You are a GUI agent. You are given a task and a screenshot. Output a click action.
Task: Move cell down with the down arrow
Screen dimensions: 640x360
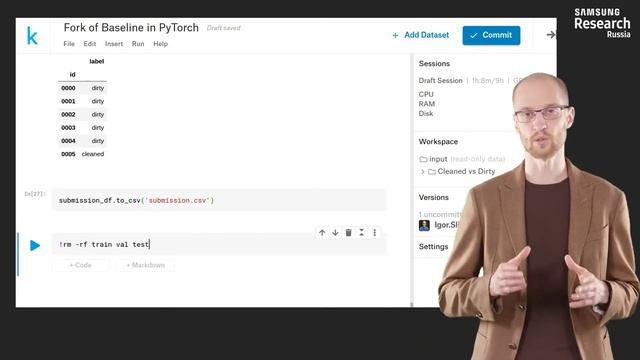[x=335, y=233]
